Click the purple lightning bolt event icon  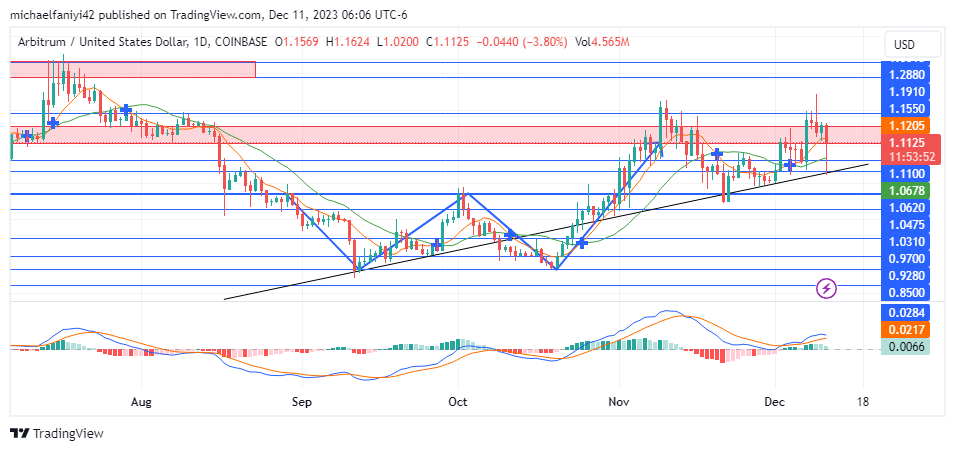(826, 288)
